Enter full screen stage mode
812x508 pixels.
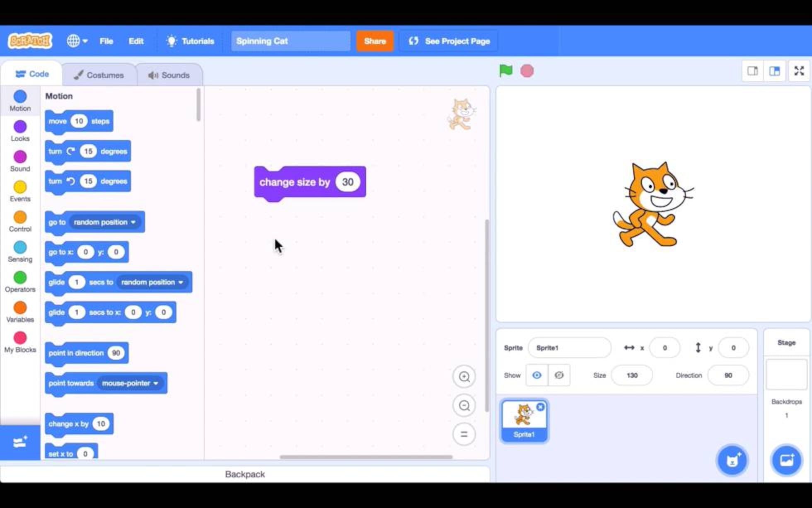(x=799, y=71)
